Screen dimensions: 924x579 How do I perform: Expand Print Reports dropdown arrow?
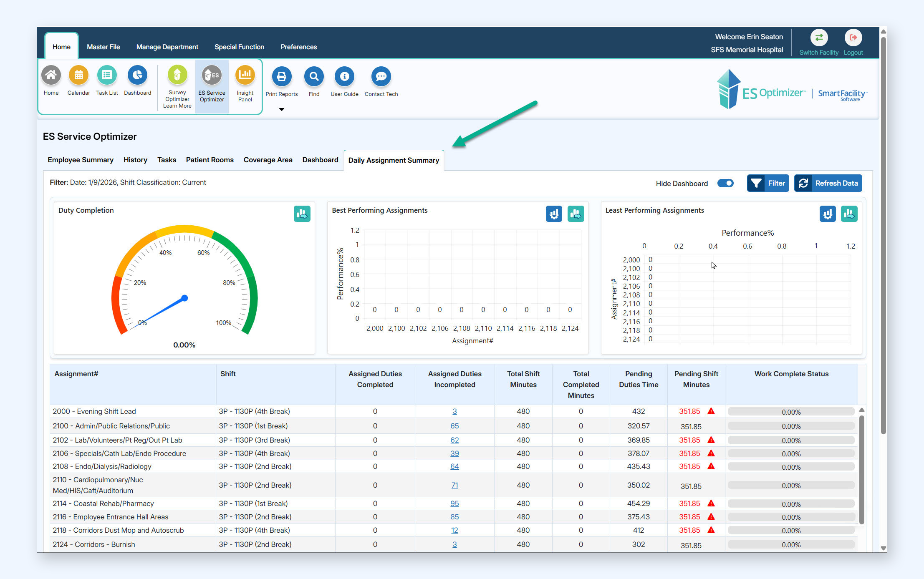point(282,110)
